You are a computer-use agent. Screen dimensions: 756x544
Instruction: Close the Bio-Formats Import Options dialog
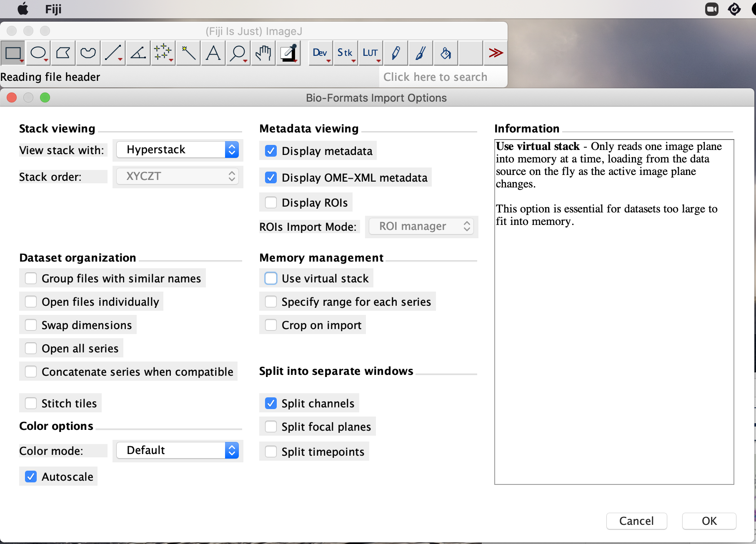(12, 97)
